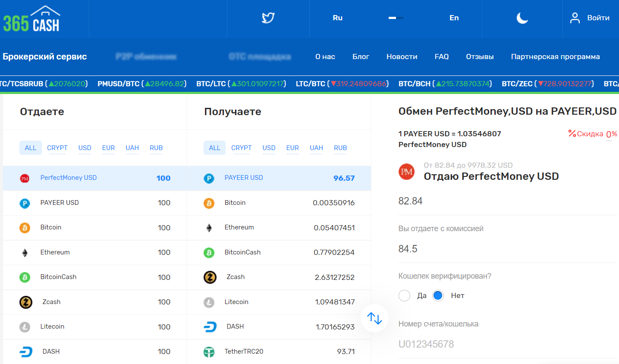Open the Войти login link
The height and width of the screenshot is (364, 619).
598,18
